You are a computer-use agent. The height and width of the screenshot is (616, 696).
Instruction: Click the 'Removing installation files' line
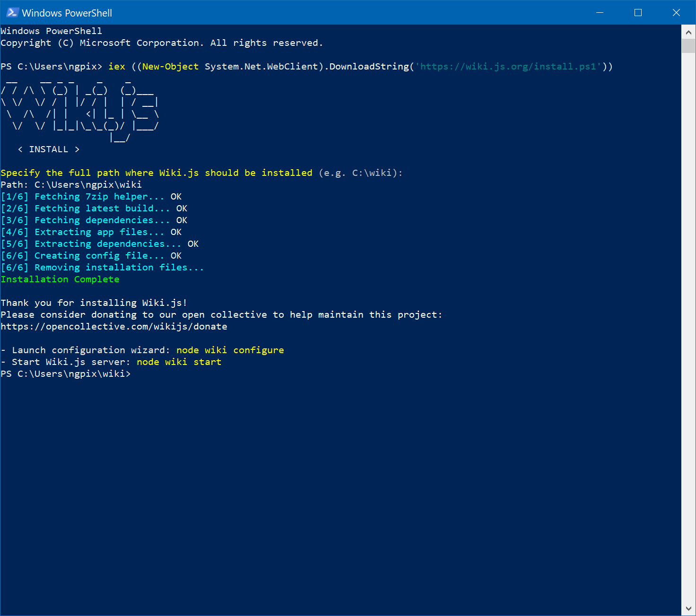pyautogui.click(x=103, y=268)
